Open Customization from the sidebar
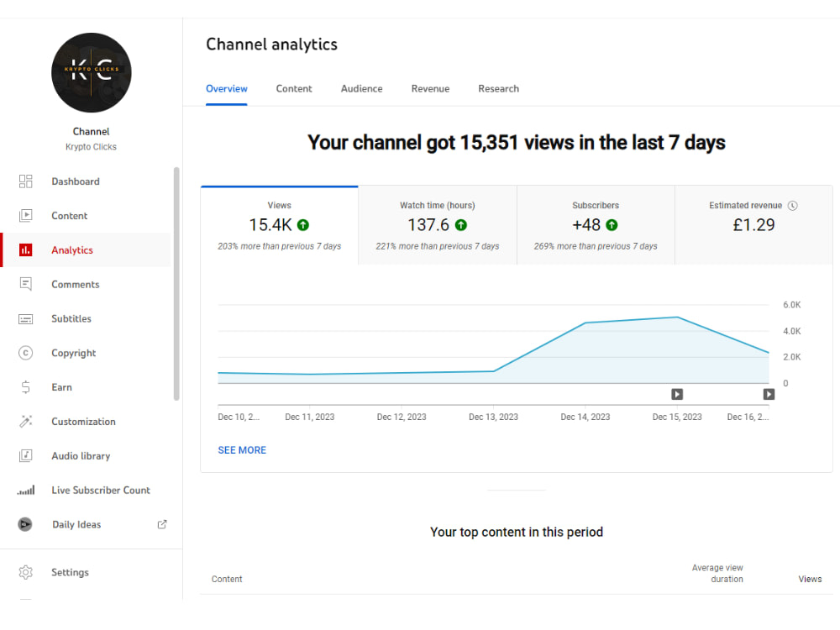This screenshot has width=840, height=630. pyautogui.click(x=83, y=422)
